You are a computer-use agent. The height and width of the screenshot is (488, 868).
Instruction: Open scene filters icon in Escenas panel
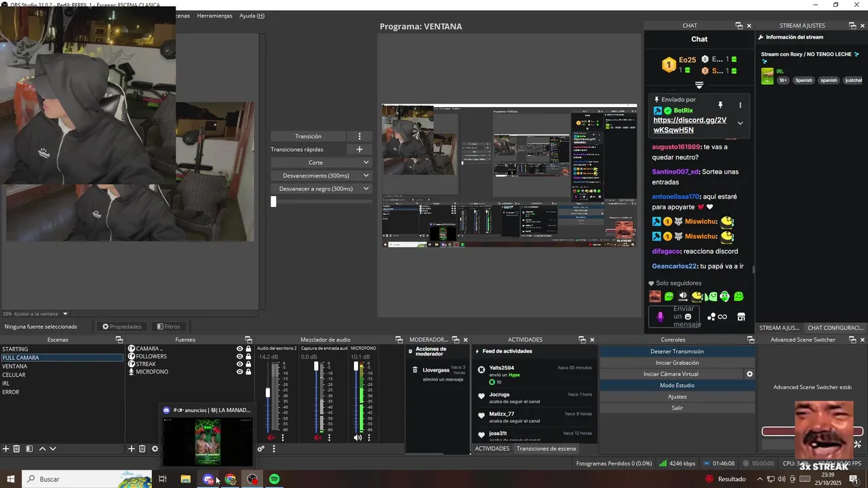pos(29,449)
